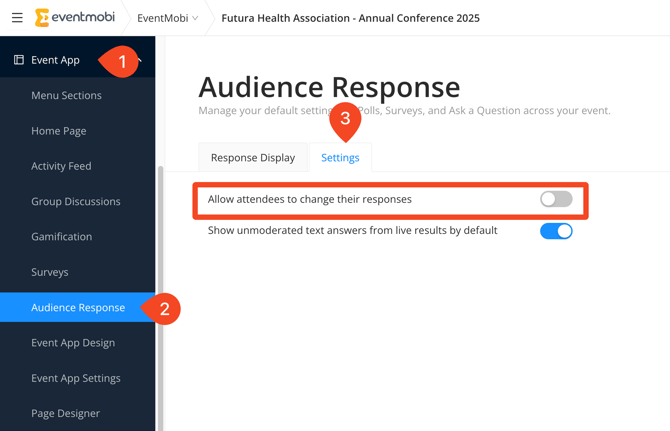Go to Event App Settings
The image size is (670, 431).
[76, 378]
